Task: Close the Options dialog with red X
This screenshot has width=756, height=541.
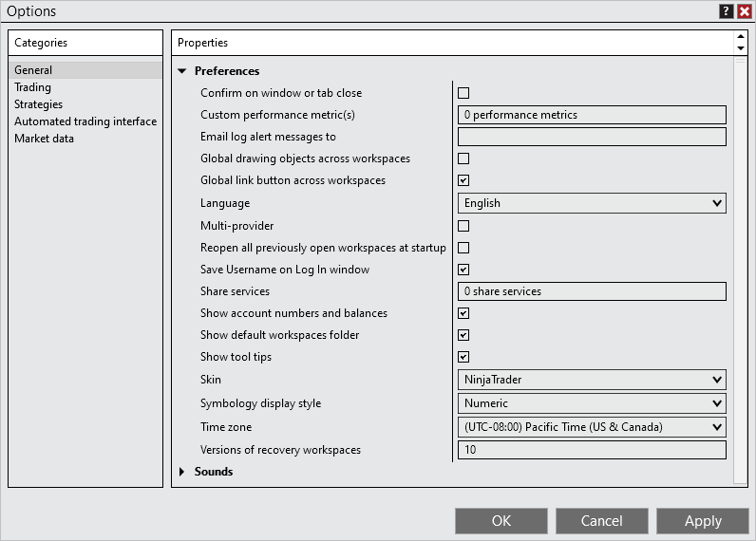Action: (x=744, y=11)
